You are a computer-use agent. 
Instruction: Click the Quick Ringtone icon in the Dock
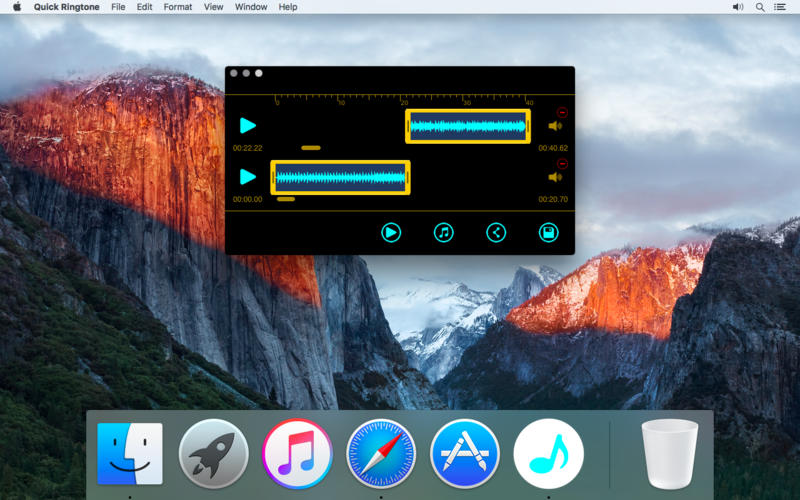(x=548, y=454)
